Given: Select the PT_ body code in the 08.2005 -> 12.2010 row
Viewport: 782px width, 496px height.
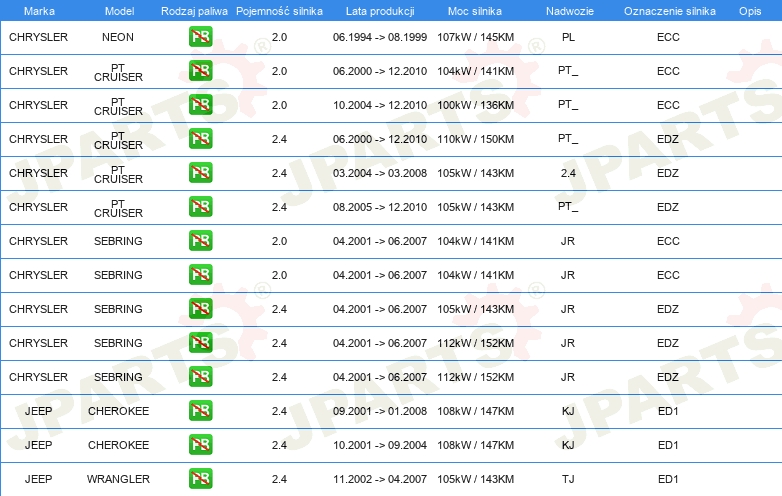Looking at the screenshot, I should click(x=568, y=207).
